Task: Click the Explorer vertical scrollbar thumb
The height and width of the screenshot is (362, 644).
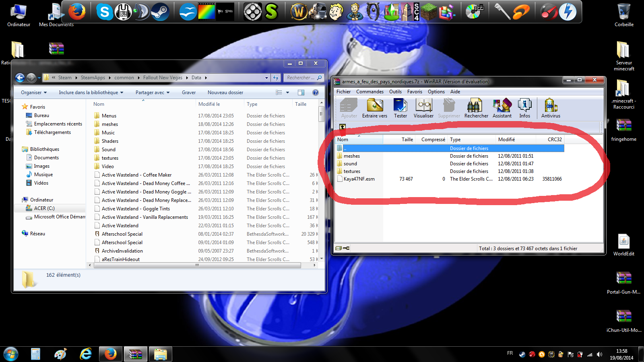Action: tap(321, 115)
